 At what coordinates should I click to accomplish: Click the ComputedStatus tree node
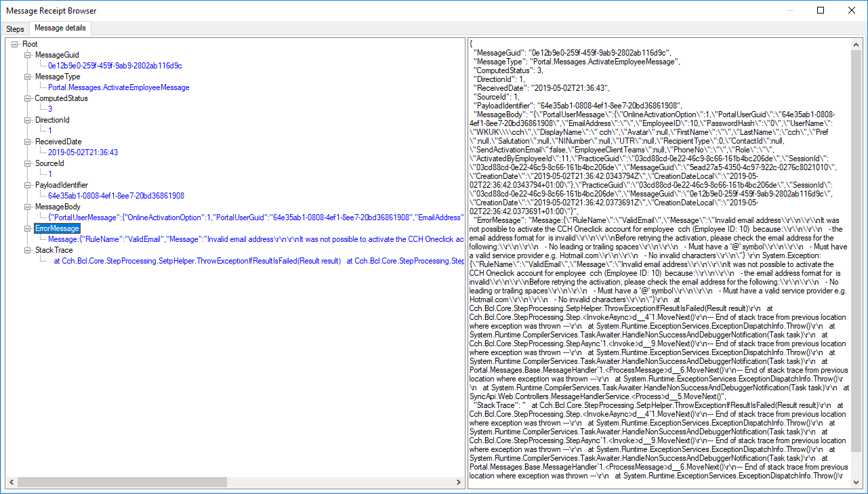pos(61,98)
